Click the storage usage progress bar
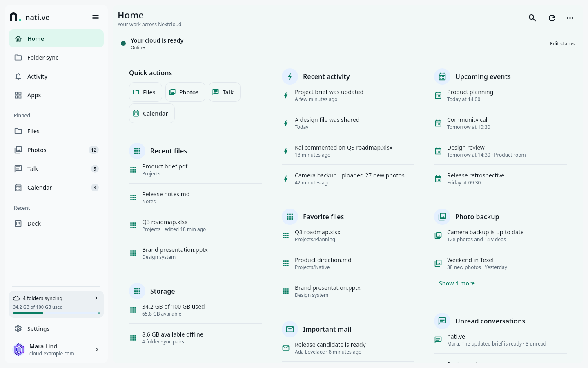Image resolution: width=588 pixels, height=368 pixels. coord(56,313)
